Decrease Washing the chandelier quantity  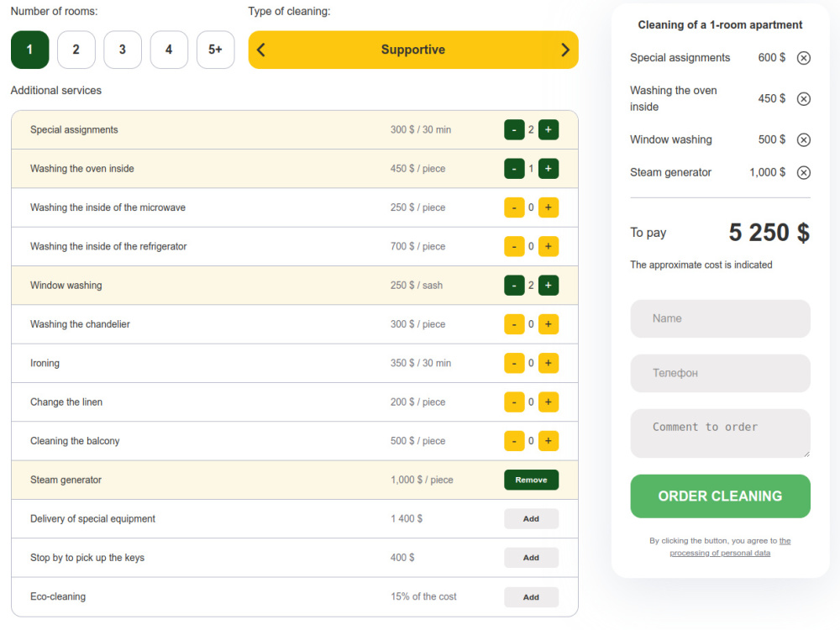[x=514, y=324]
